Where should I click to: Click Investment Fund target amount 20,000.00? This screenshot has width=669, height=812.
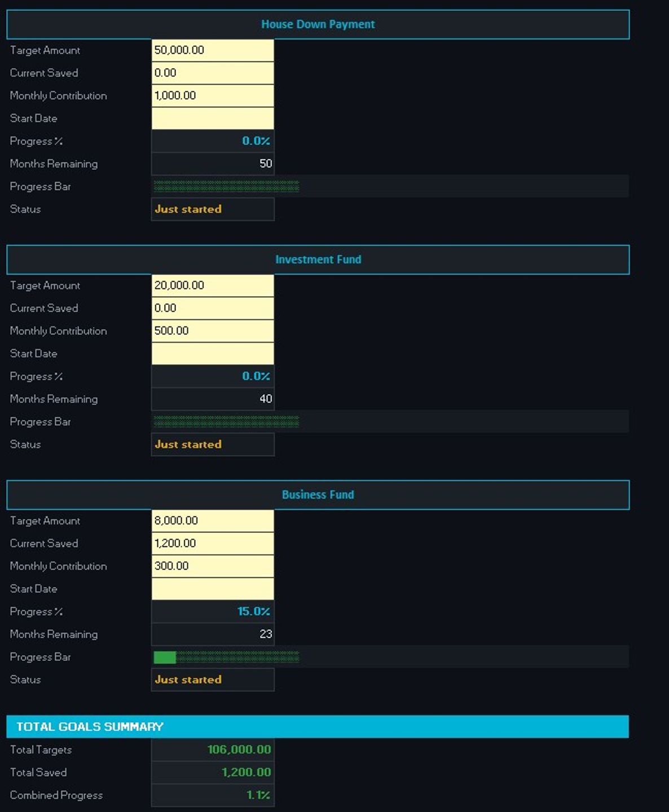(213, 285)
